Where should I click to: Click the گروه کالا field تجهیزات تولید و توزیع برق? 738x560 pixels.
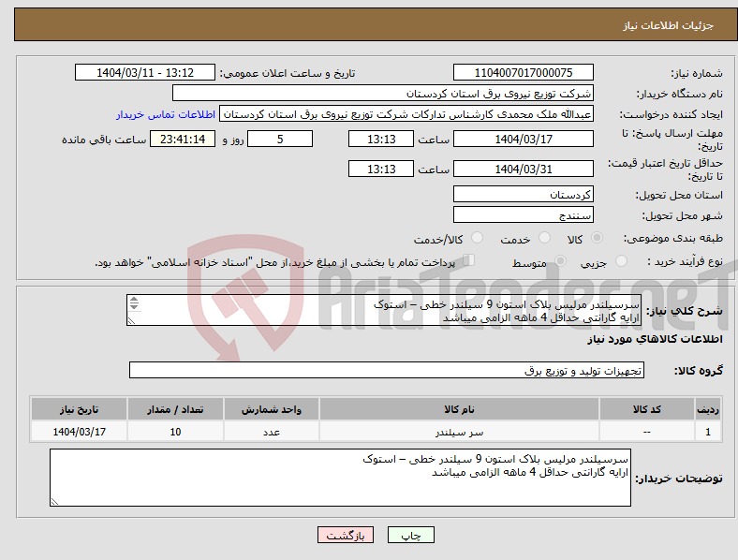click(x=387, y=370)
